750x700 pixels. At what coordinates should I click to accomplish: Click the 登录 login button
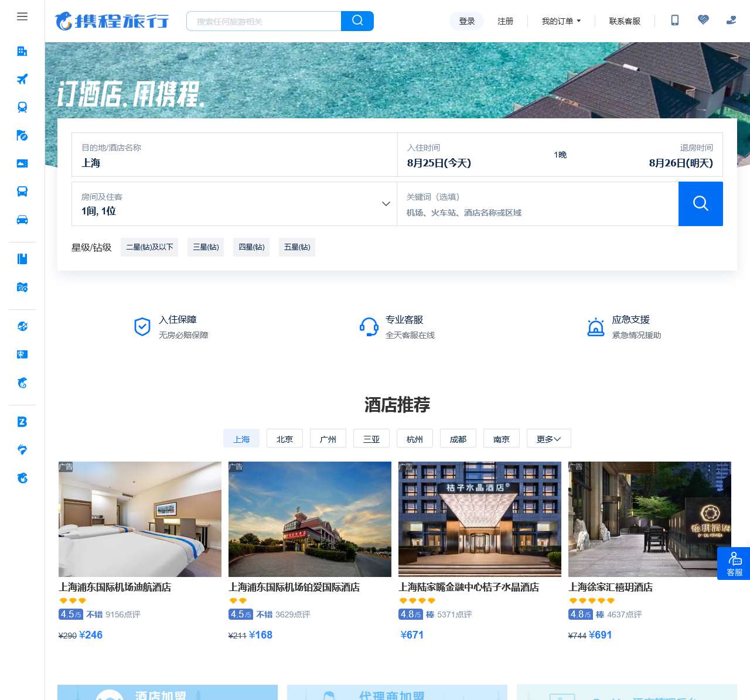(466, 21)
